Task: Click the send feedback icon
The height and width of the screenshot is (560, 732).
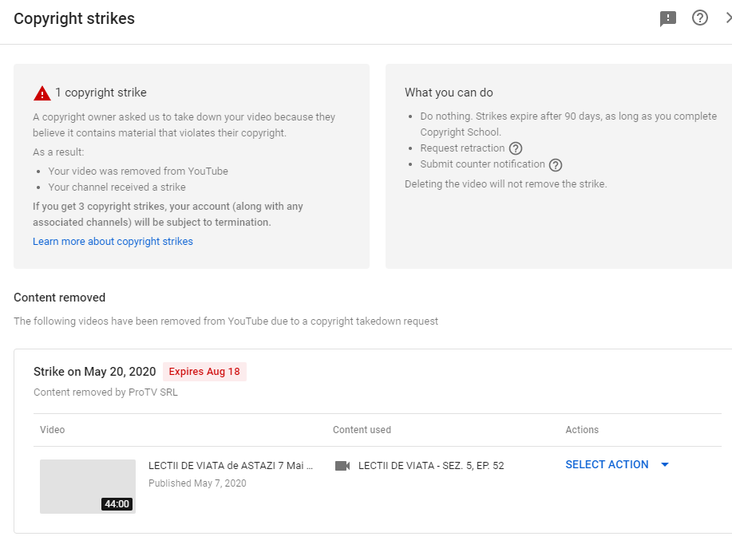Action: [x=668, y=18]
